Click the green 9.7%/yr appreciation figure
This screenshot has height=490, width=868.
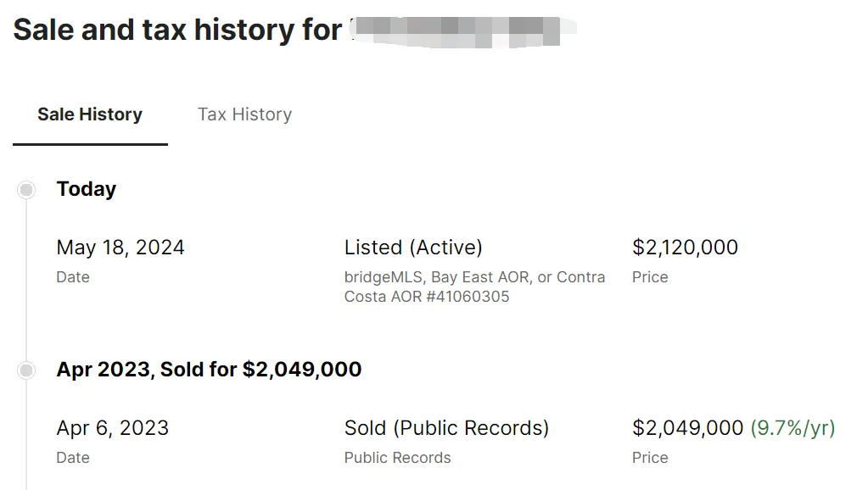point(792,428)
